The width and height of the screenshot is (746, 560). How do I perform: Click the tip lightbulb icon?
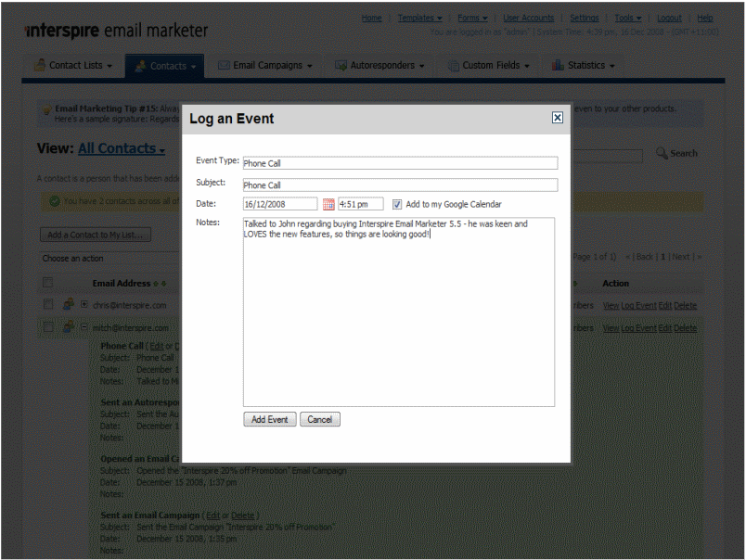click(x=46, y=110)
